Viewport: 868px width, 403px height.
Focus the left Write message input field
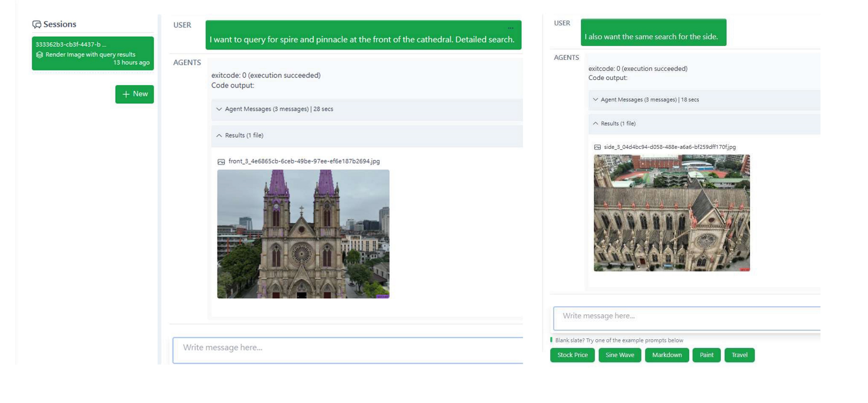347,350
